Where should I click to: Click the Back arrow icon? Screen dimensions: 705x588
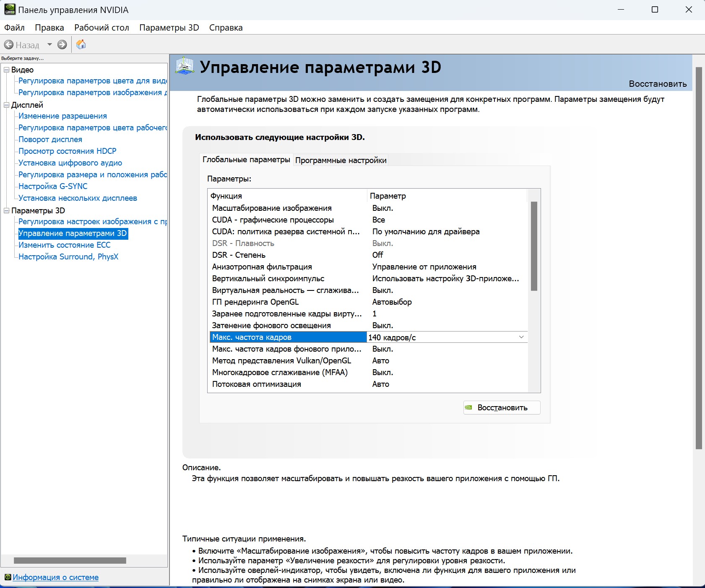coord(9,44)
